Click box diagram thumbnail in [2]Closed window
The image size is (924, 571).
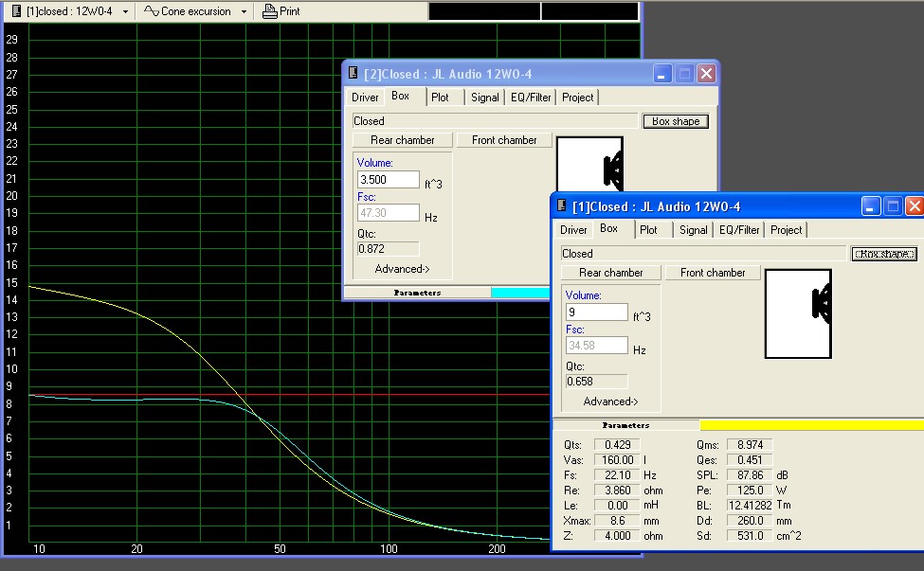tap(589, 164)
